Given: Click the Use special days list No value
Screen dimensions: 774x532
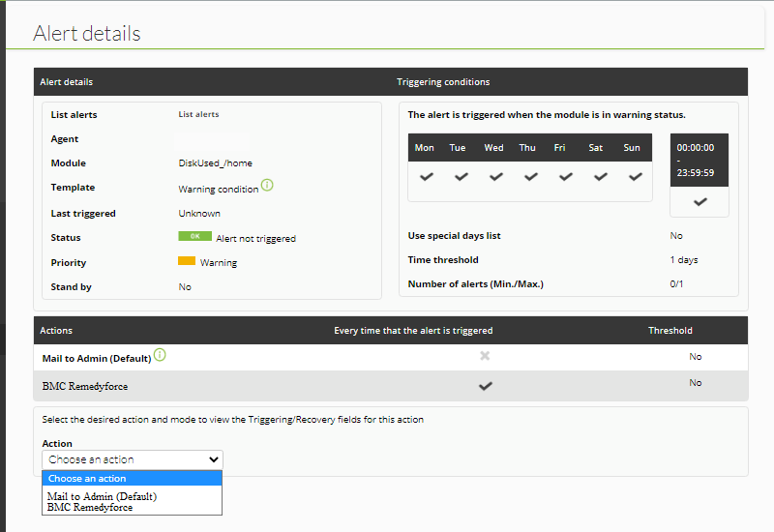Looking at the screenshot, I should coord(676,235).
